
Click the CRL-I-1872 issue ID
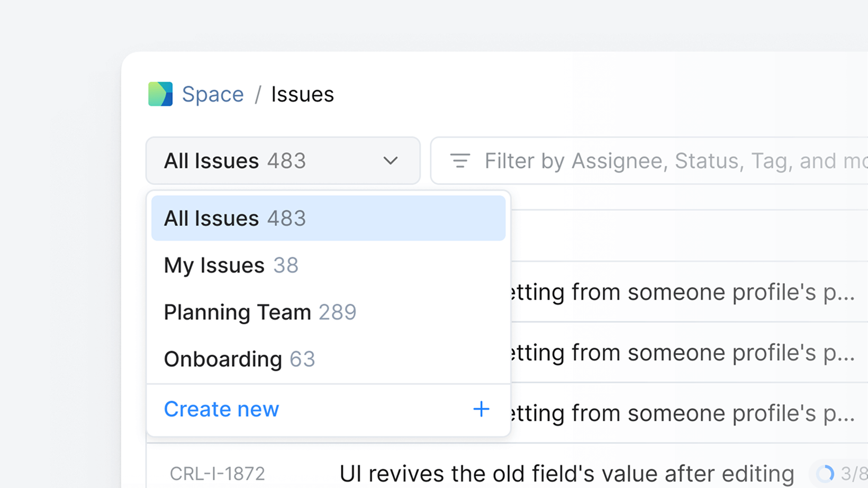tap(217, 474)
